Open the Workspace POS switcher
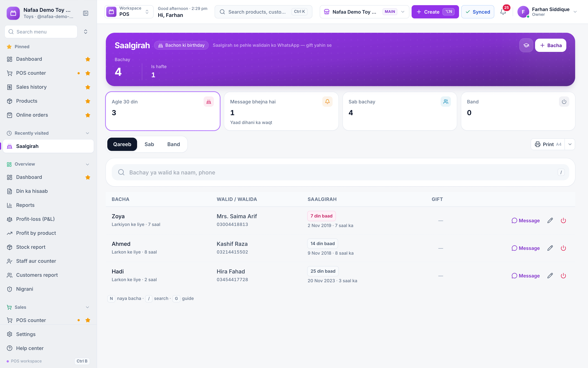The image size is (588, 368). coord(129,12)
